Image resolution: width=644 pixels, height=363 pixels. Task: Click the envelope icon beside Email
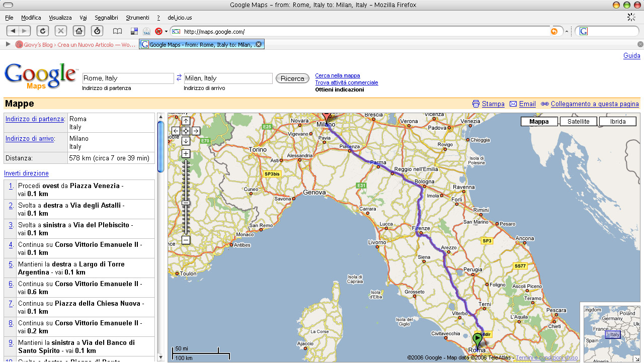pyautogui.click(x=513, y=104)
